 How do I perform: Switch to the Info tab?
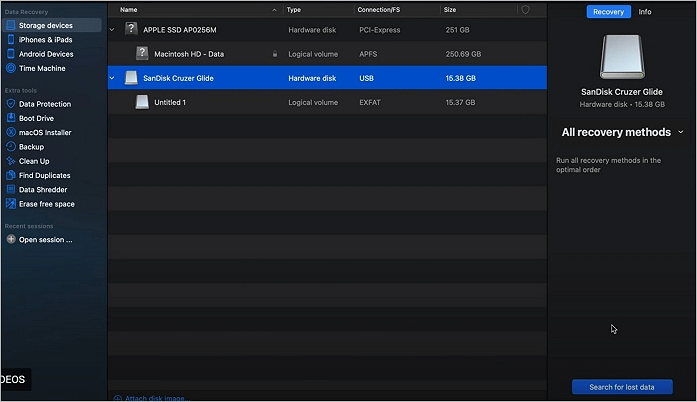(645, 12)
